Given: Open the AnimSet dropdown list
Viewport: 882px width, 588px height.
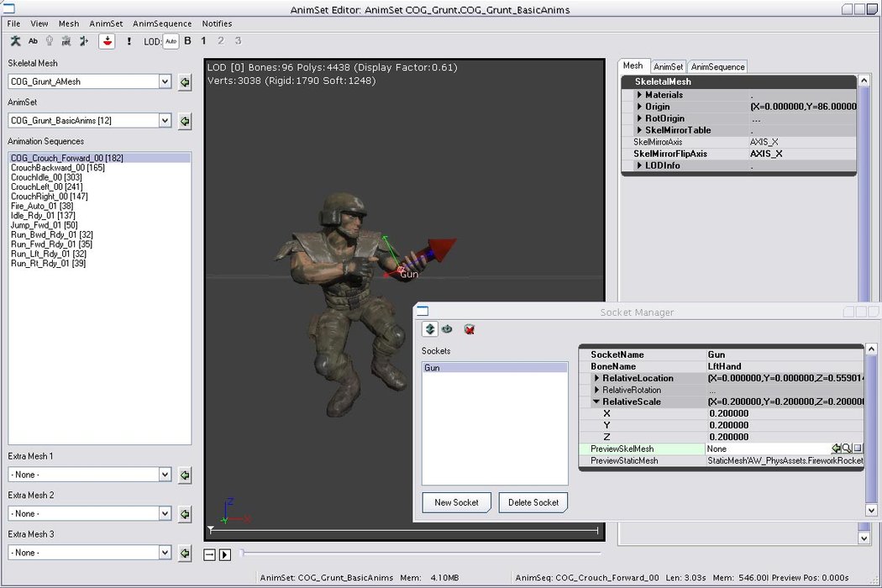Looking at the screenshot, I should point(165,121).
